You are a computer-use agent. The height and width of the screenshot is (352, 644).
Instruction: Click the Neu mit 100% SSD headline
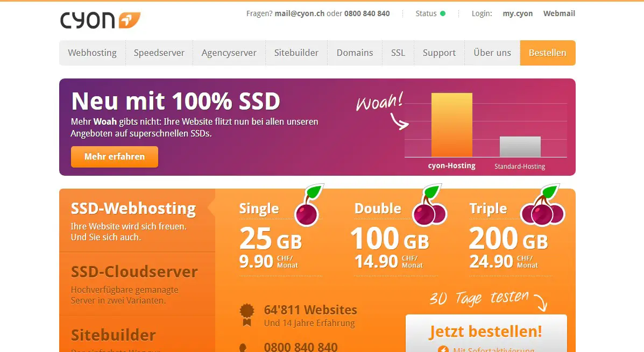point(176,101)
